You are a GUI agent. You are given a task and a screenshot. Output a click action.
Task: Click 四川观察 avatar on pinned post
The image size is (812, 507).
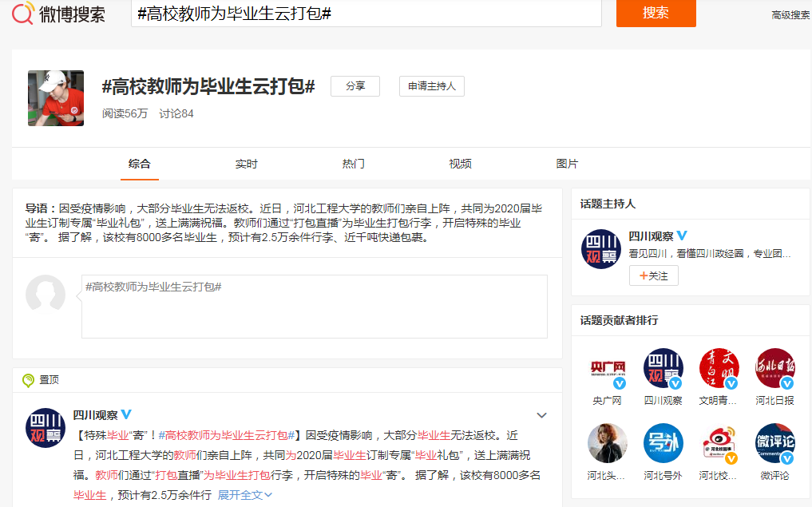pyautogui.click(x=46, y=428)
